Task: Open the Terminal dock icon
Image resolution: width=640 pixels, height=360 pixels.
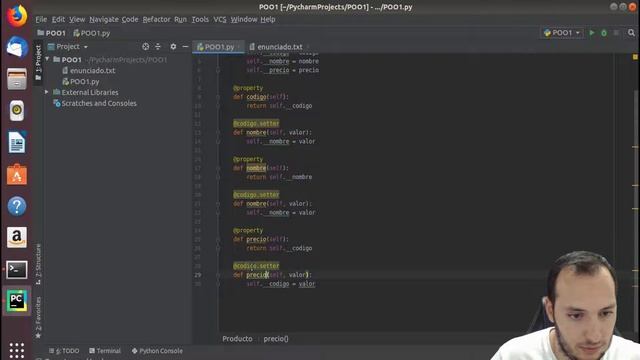Action: [17, 269]
